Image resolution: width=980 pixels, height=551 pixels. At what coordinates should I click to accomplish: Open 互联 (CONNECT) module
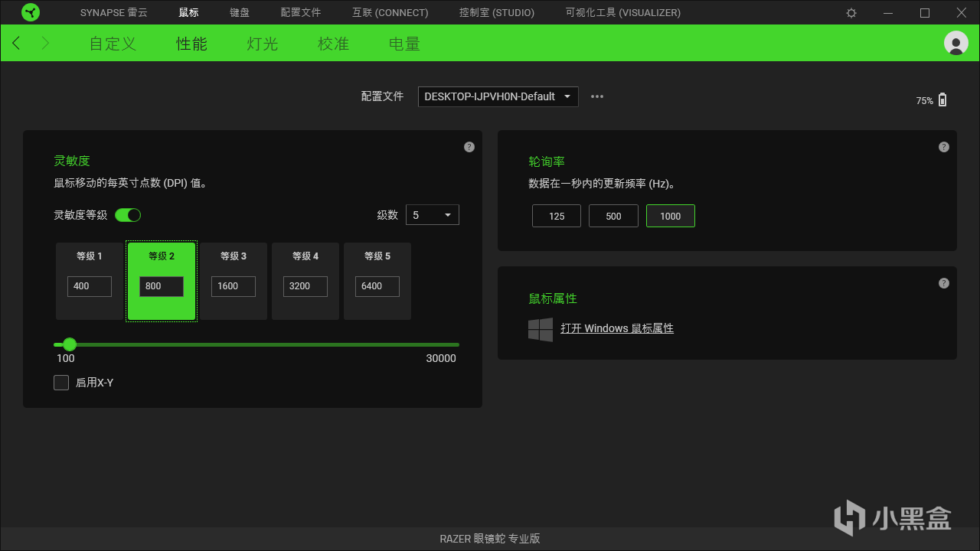click(x=390, y=13)
